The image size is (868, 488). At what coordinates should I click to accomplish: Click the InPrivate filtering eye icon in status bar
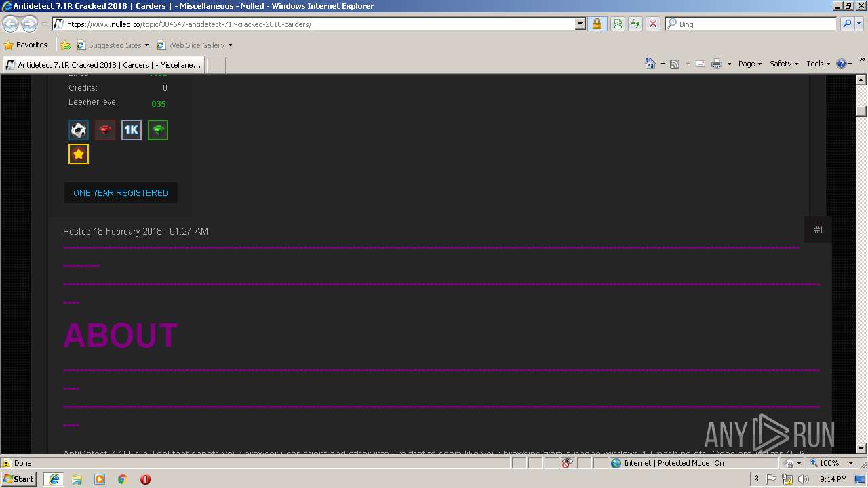click(568, 463)
